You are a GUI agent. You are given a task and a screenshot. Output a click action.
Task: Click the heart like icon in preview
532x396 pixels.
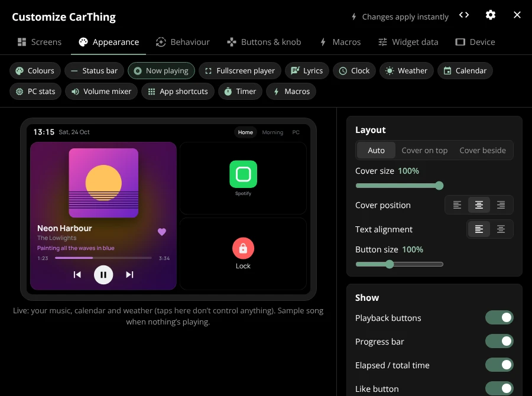click(162, 232)
